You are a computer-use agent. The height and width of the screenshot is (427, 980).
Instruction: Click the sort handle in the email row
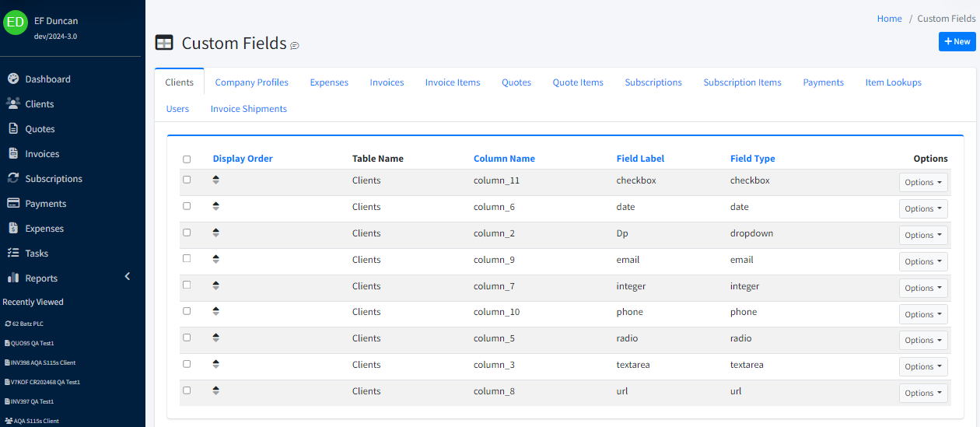point(215,259)
